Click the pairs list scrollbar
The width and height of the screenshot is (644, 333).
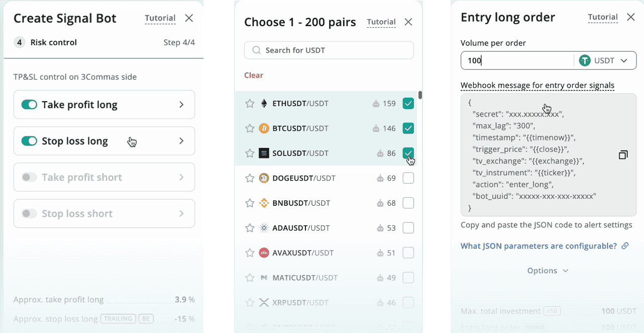pyautogui.click(x=420, y=95)
